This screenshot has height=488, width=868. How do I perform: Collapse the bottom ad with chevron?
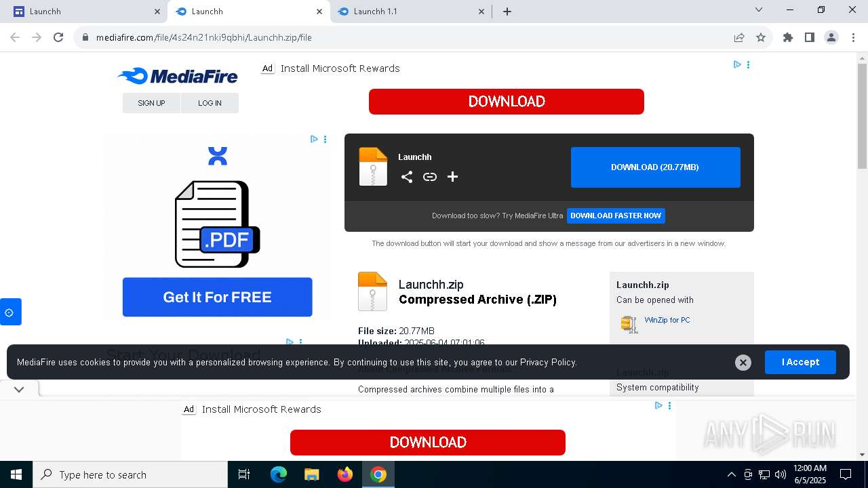click(x=19, y=389)
